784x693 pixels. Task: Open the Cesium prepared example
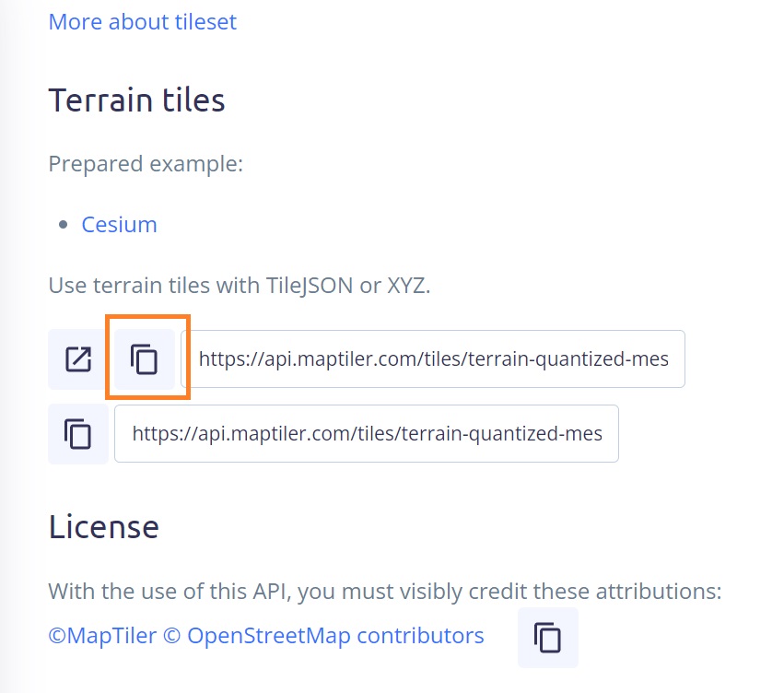119,224
